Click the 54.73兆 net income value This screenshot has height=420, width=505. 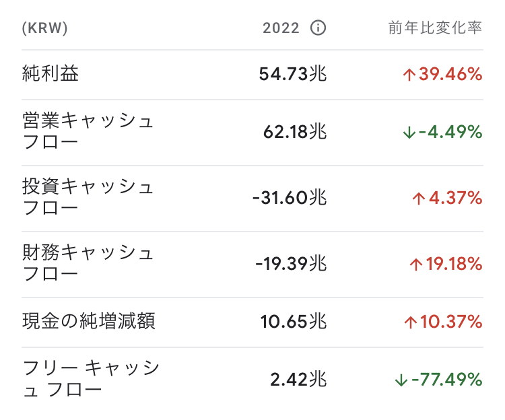[x=292, y=74]
